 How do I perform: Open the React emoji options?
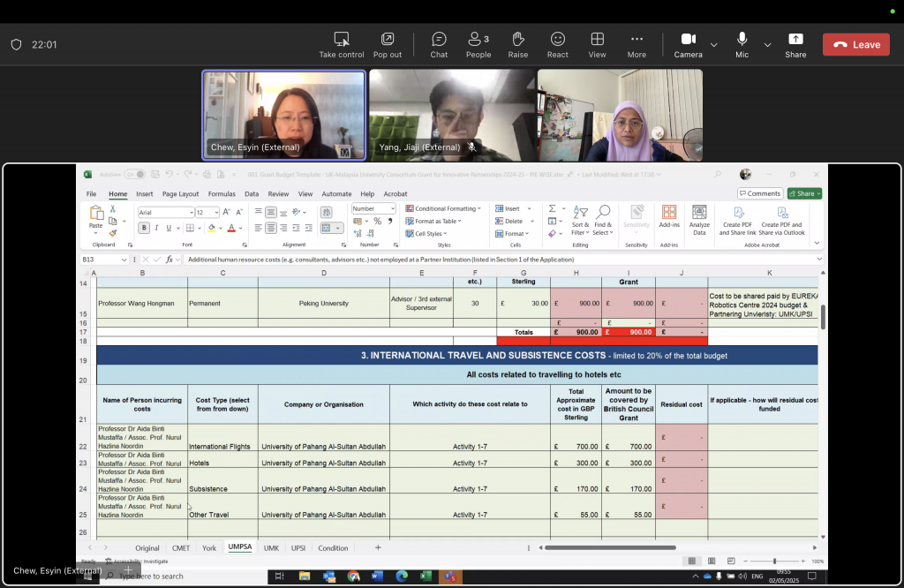pyautogui.click(x=558, y=45)
